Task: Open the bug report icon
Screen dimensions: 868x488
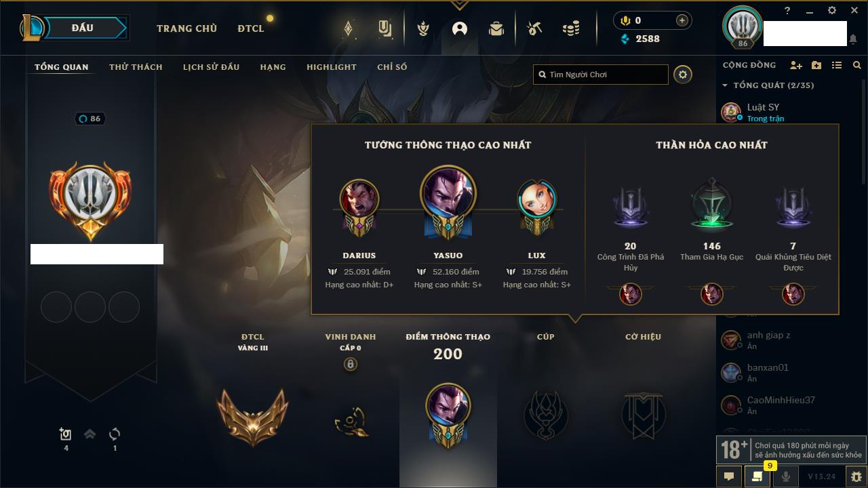Action: [x=856, y=476]
